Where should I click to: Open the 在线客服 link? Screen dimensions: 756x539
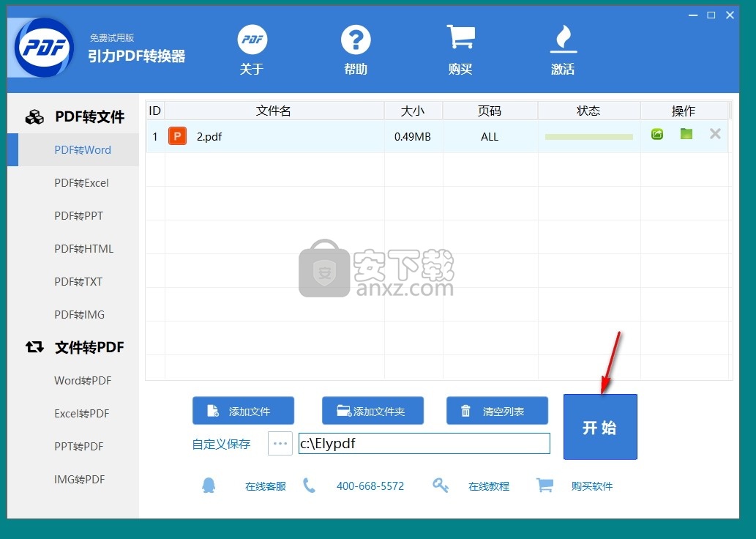[266, 486]
